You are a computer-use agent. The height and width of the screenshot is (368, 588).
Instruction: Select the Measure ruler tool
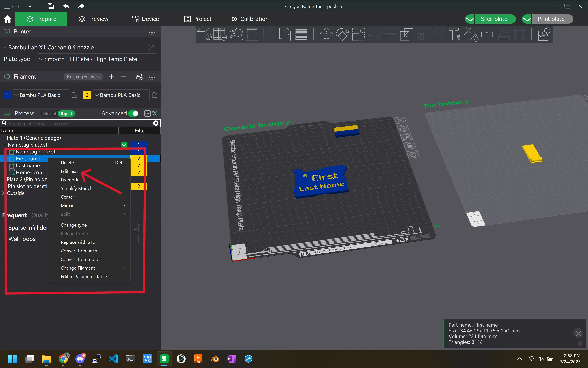487,34
